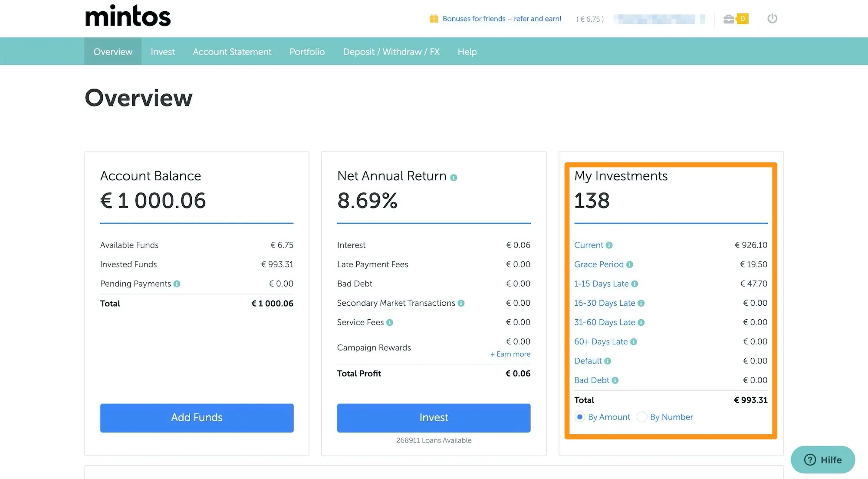The height and width of the screenshot is (479, 868).
Task: Open the 31-60 Days Late link
Action: (605, 323)
